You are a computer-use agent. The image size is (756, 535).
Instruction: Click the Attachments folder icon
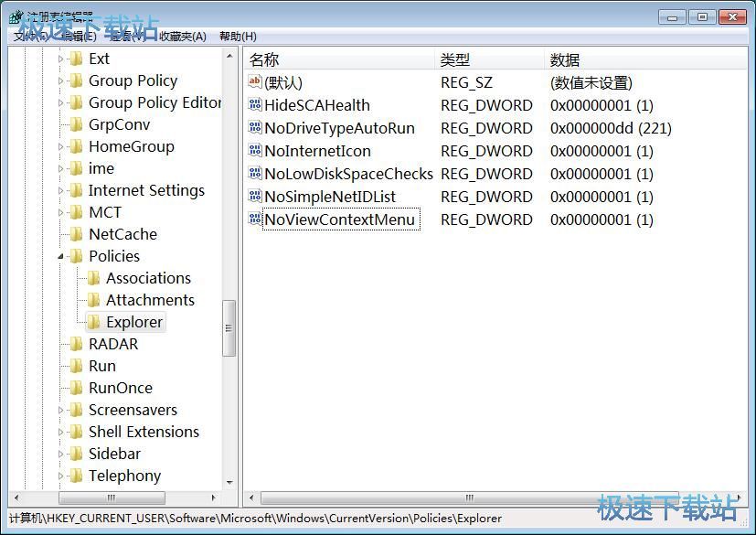93,300
